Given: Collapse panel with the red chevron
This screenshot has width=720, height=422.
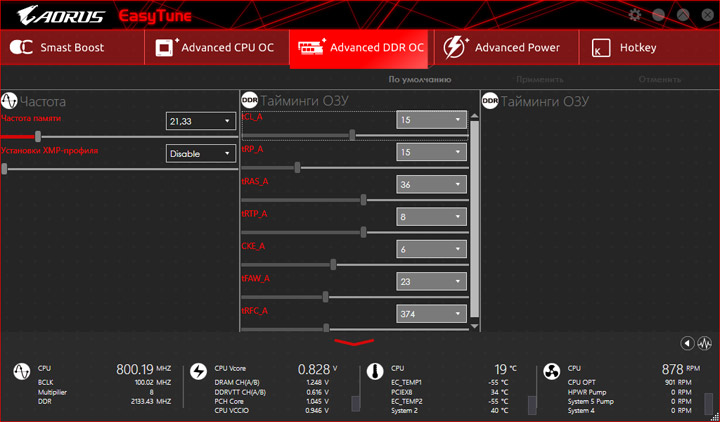Looking at the screenshot, I should click(354, 342).
